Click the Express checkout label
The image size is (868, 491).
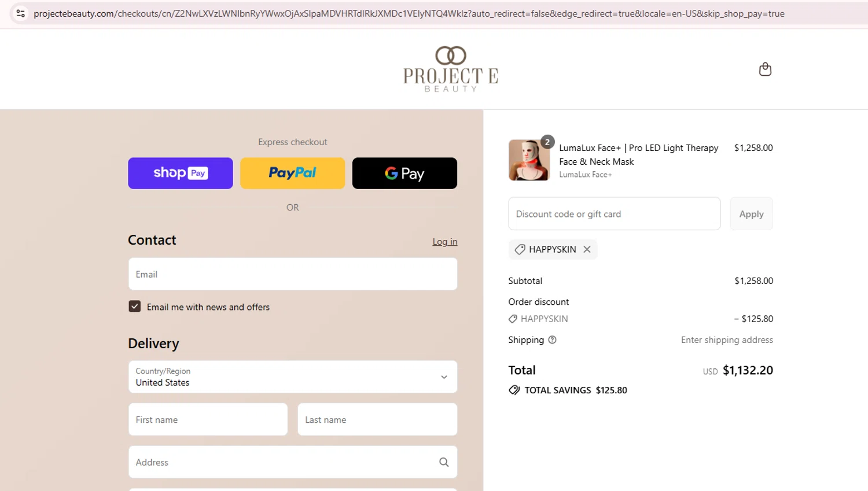point(293,142)
